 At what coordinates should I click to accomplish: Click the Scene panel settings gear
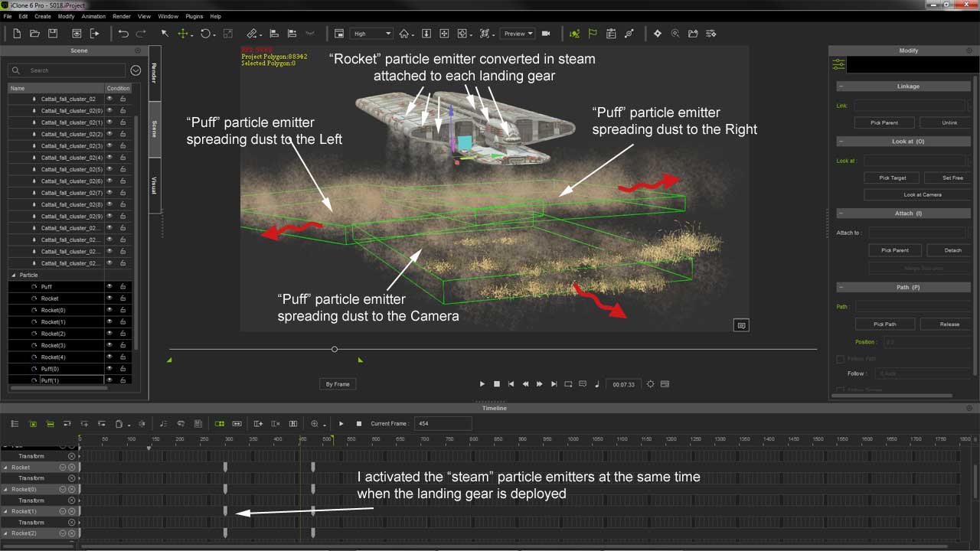[137, 51]
